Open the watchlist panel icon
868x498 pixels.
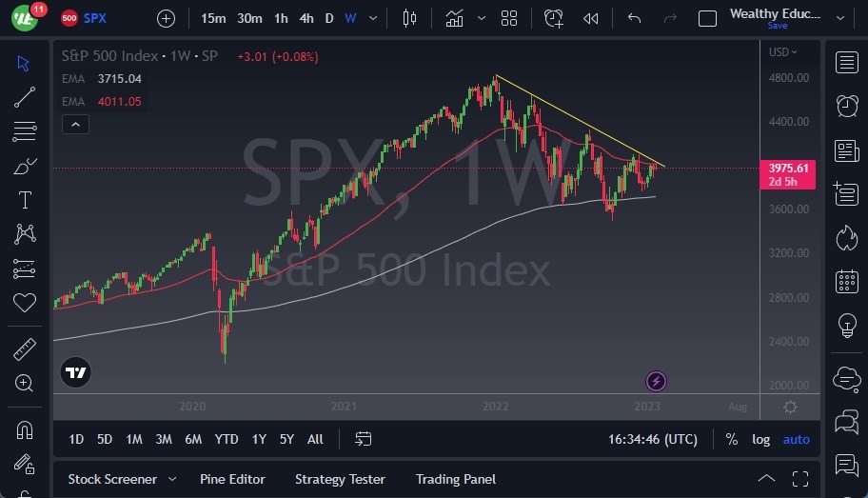[846, 63]
